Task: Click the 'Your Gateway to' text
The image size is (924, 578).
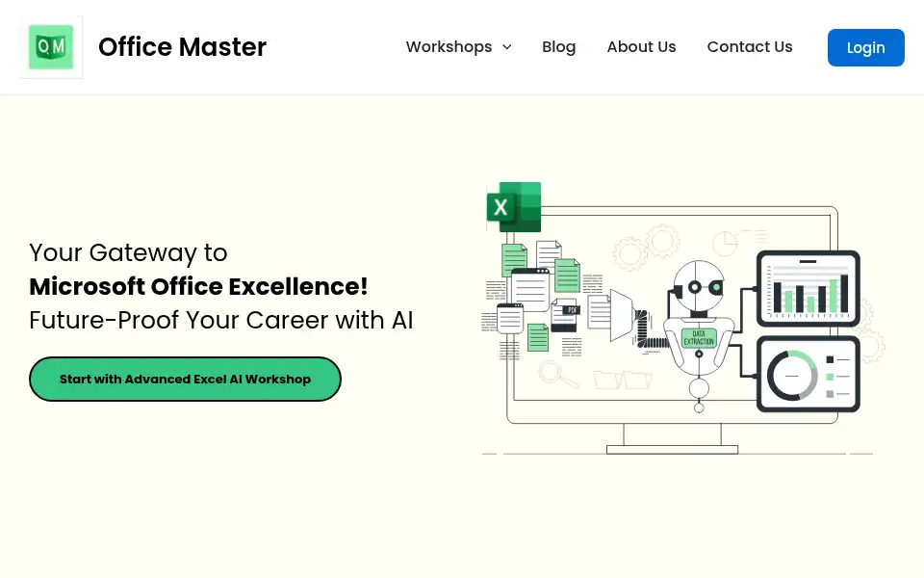Action: [x=128, y=253]
